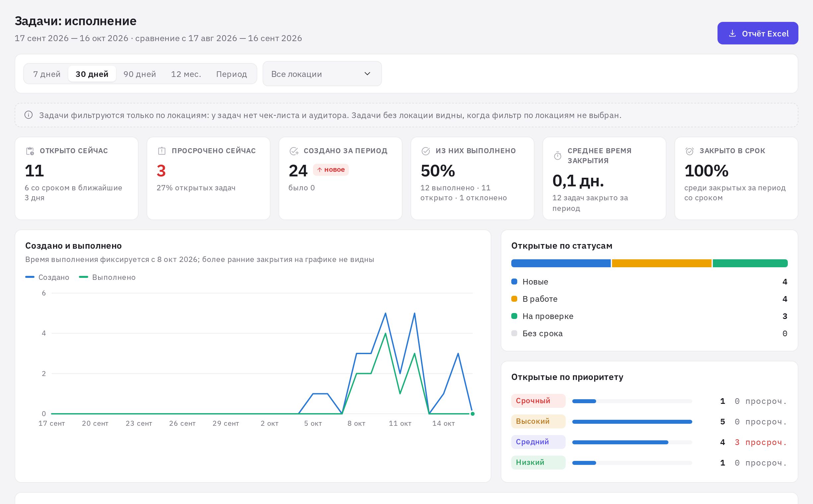Click the red 3 просроч. text

click(x=761, y=442)
